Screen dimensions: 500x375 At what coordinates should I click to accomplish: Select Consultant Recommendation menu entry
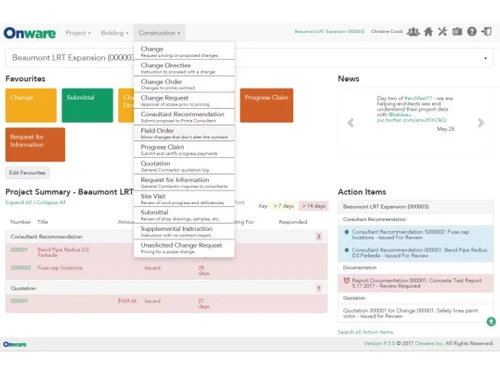pyautogui.click(x=184, y=117)
